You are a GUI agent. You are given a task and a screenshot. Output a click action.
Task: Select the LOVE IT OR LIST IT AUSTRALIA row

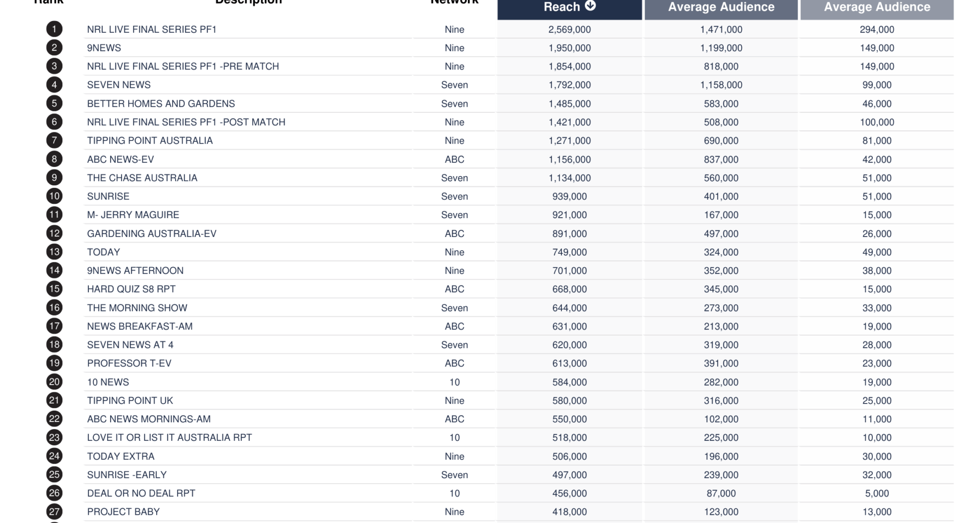(169, 438)
